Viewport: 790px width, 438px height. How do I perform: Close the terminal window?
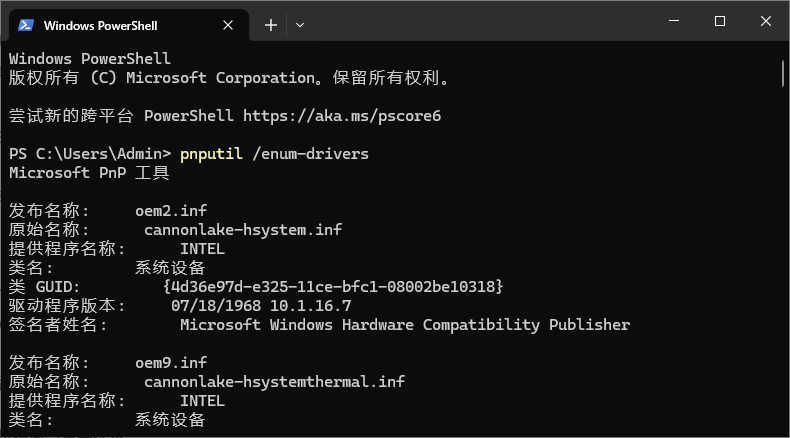pos(765,22)
